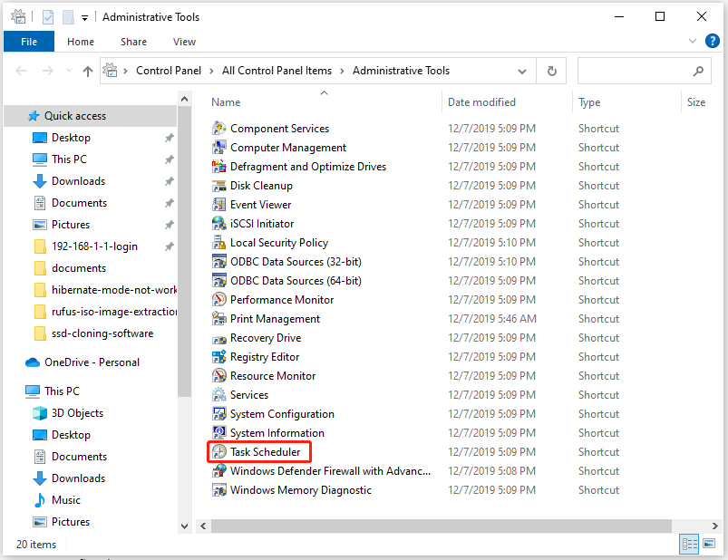Select the Print Management icon
Image resolution: width=728 pixels, height=560 pixels.
click(x=218, y=319)
